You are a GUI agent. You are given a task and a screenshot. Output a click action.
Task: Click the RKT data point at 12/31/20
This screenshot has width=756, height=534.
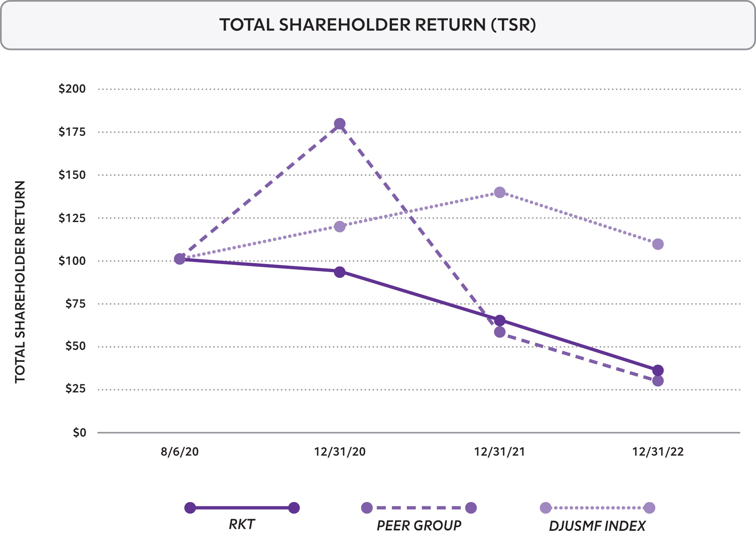coord(340,272)
